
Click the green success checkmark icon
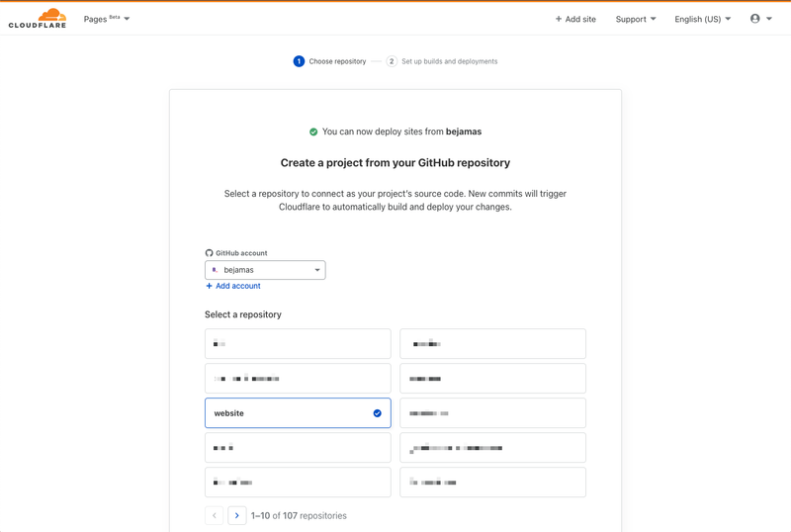click(313, 132)
